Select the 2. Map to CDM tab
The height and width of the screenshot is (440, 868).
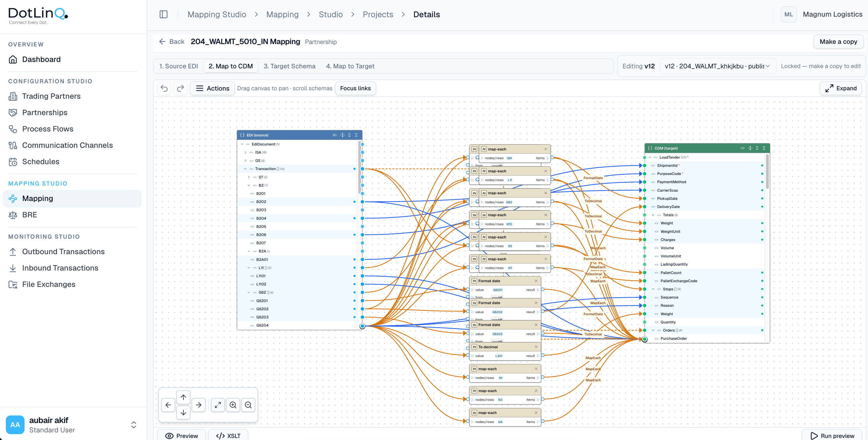230,66
